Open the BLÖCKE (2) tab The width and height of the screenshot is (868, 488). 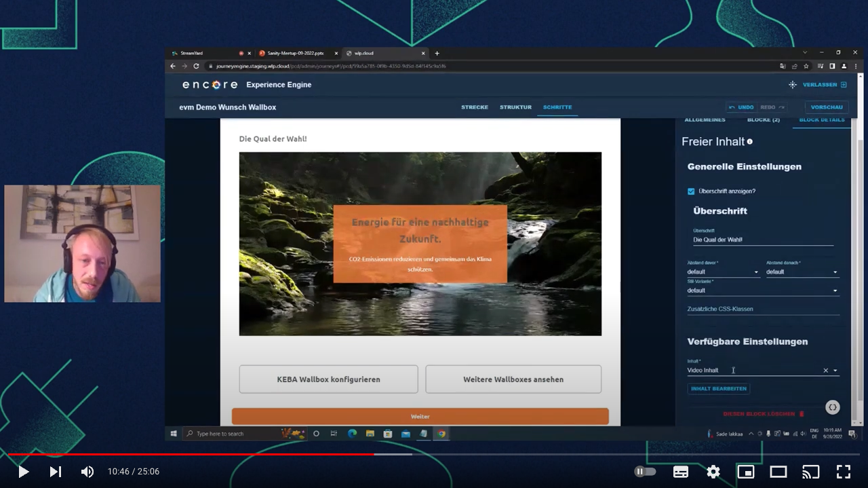click(763, 120)
